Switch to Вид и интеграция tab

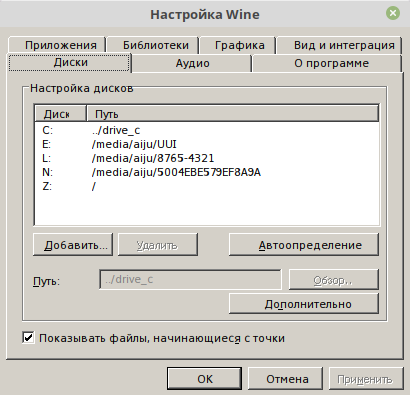click(339, 45)
